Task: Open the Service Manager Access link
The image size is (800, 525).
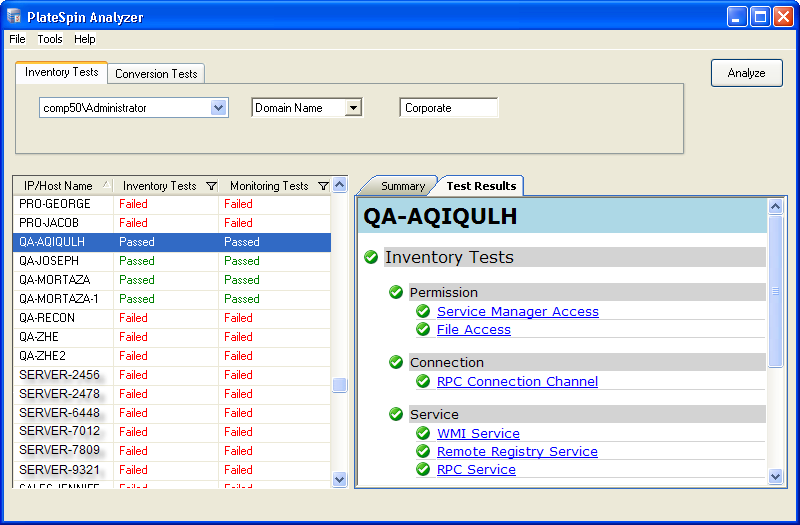Action: click(517, 312)
